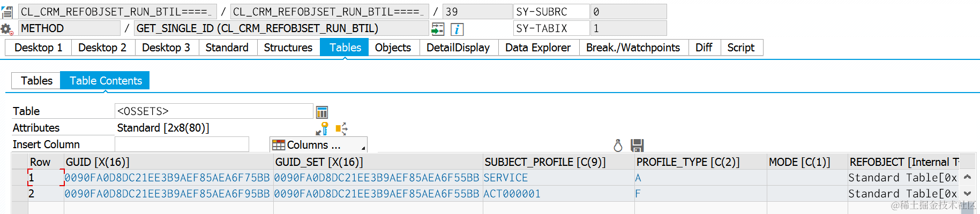Click the SERVICE subject profile cell
This screenshot has height=214, width=980.
click(558, 178)
